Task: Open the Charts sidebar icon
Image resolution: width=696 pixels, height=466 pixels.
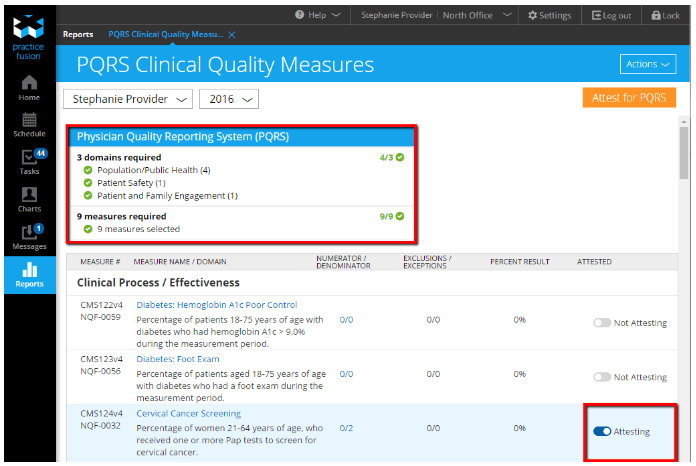Action: coord(29,200)
